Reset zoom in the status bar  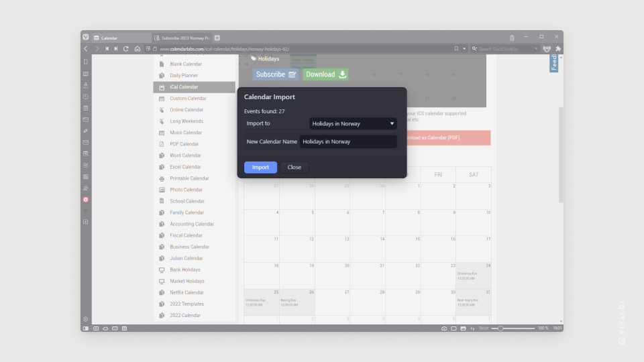(484, 328)
